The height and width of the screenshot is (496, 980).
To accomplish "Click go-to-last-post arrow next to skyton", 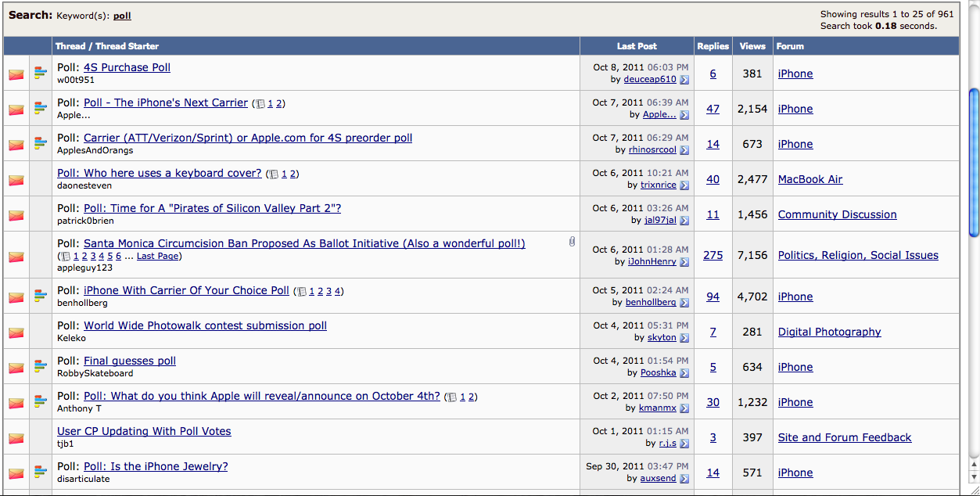I will click(684, 338).
